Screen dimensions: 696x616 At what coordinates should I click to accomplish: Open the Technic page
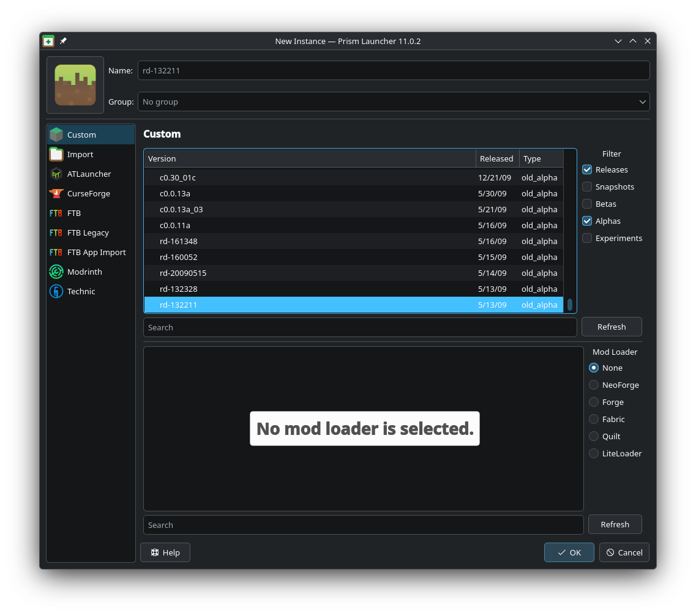click(91, 291)
